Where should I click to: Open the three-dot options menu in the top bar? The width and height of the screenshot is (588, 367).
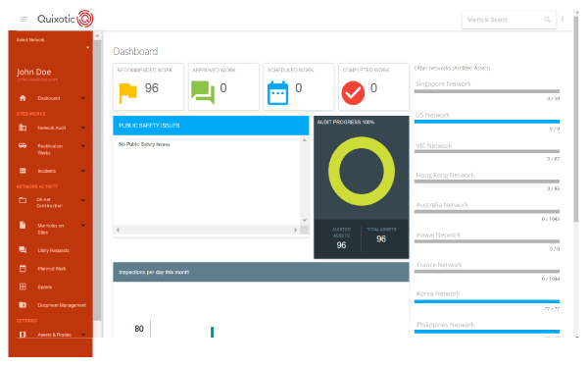[x=563, y=19]
